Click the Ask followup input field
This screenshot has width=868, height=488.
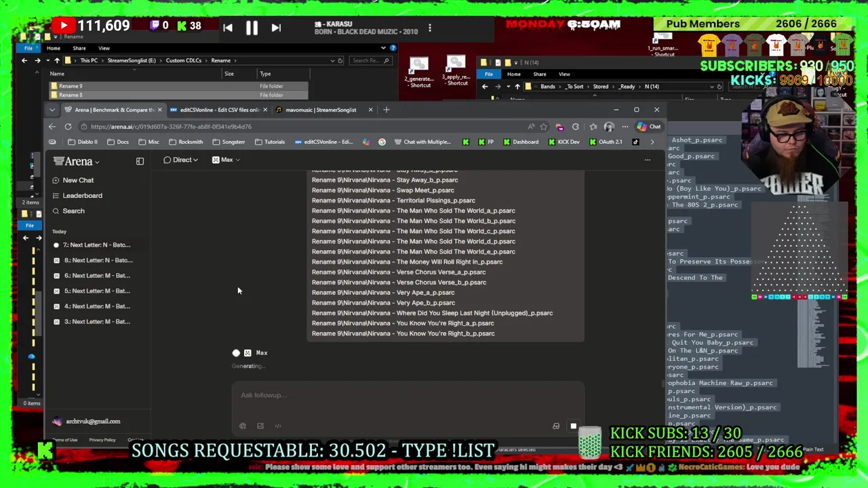coord(407,395)
